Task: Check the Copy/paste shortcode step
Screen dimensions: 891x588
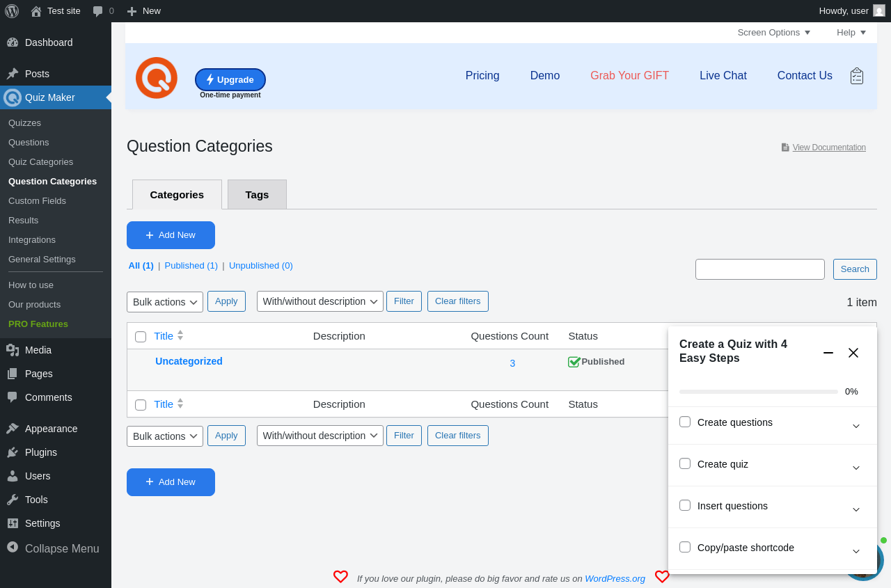Action: [x=685, y=547]
